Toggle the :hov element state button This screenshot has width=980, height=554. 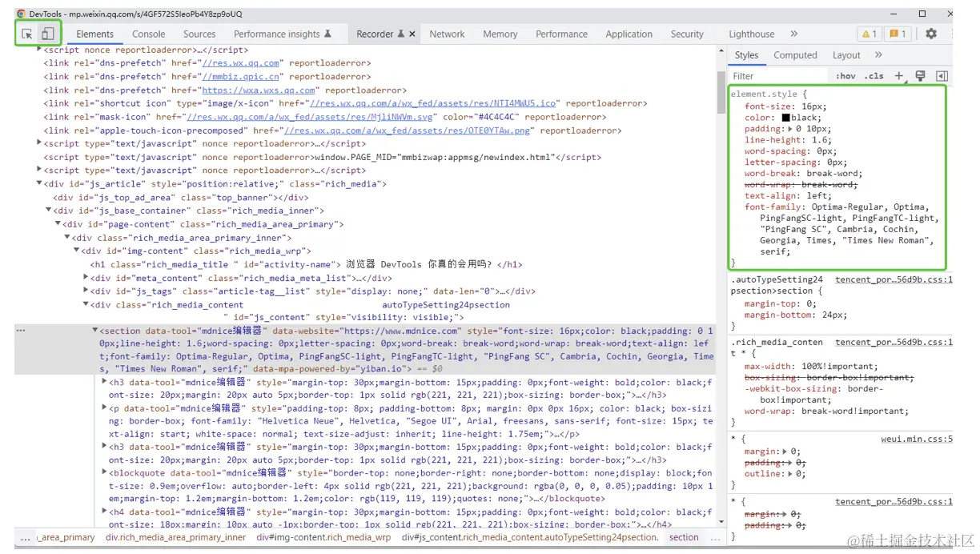(x=845, y=76)
